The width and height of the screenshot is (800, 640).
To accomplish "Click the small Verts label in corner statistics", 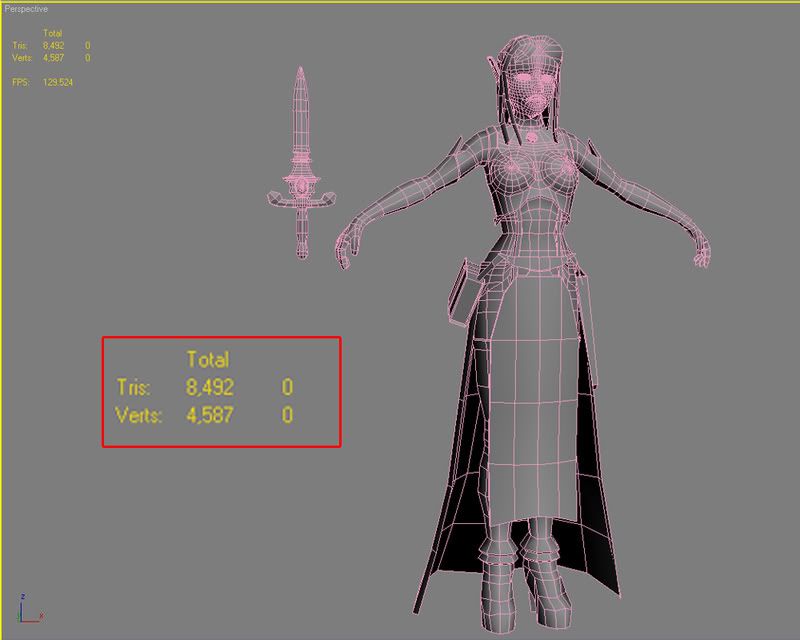I will (x=22, y=57).
